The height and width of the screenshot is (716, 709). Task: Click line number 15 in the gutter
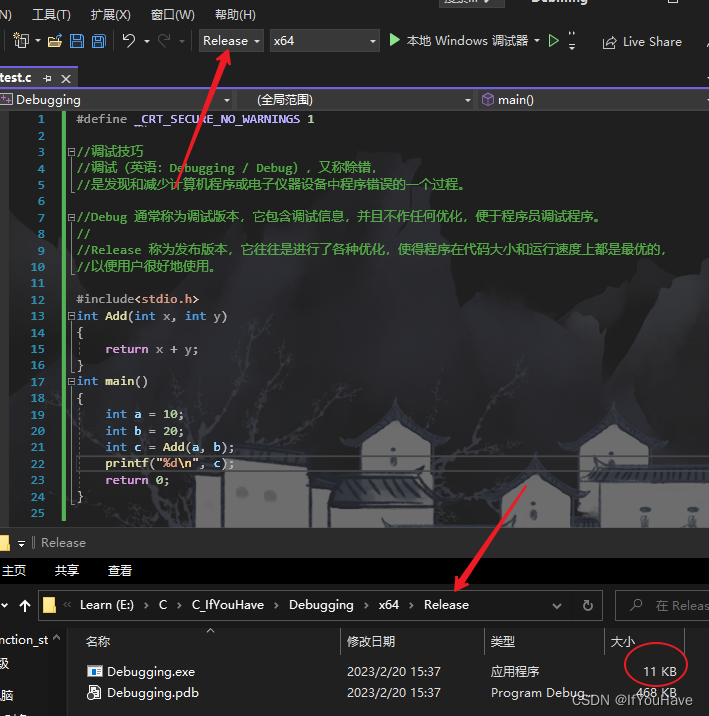tap(37, 349)
